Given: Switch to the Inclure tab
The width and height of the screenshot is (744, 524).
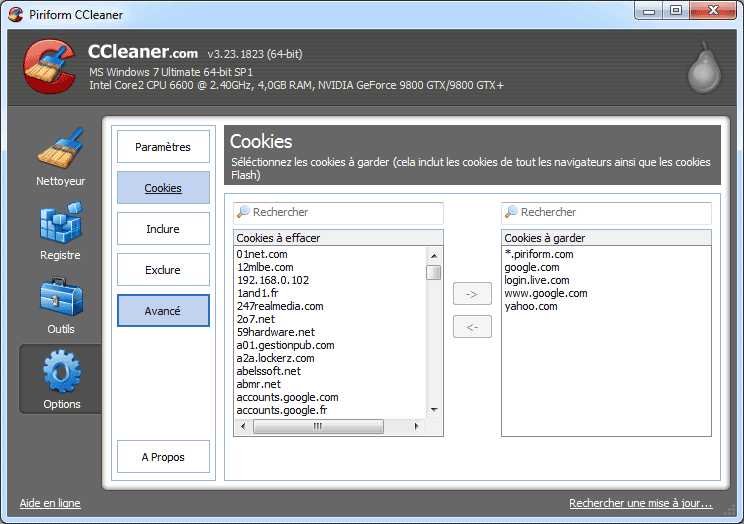Looking at the screenshot, I should 163,228.
